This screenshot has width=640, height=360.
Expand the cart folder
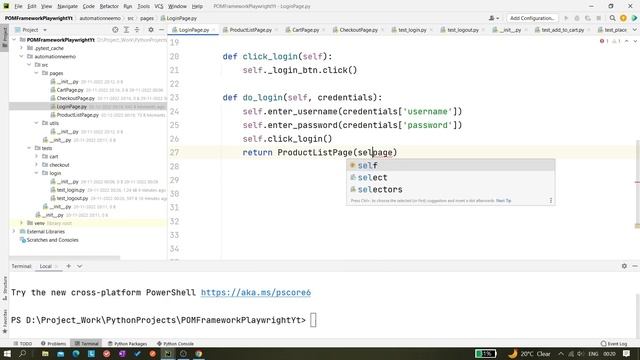click(36, 156)
